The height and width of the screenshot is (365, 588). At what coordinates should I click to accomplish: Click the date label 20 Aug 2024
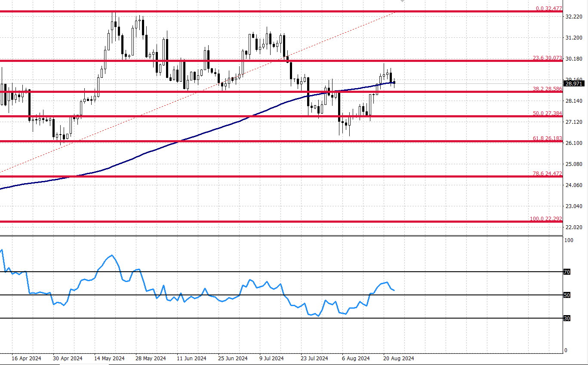399,359
